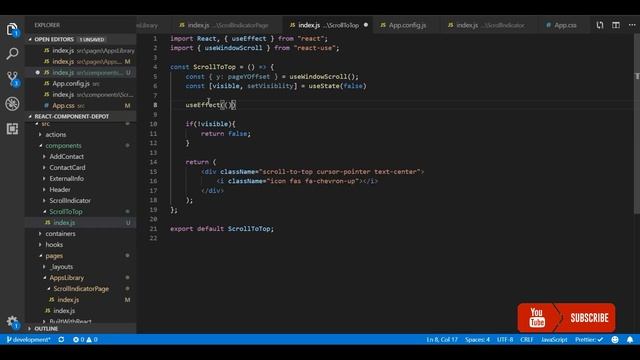The image size is (640, 360).
Task: Click the export default ScrollToTop line
Action: point(222,229)
